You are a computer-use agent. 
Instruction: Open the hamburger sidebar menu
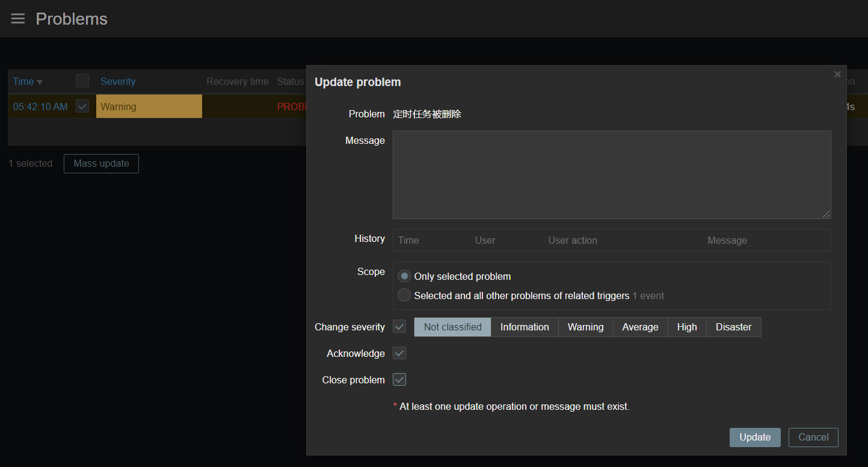[18, 19]
